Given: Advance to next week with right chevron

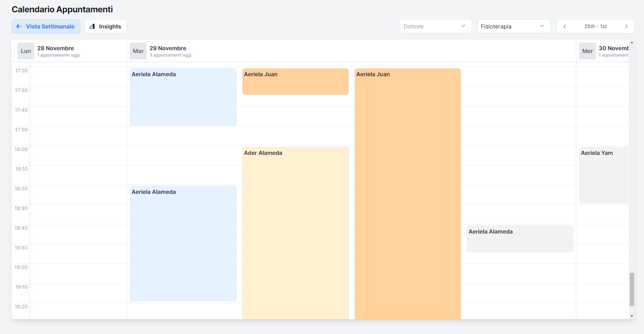Looking at the screenshot, I should pos(626,26).
